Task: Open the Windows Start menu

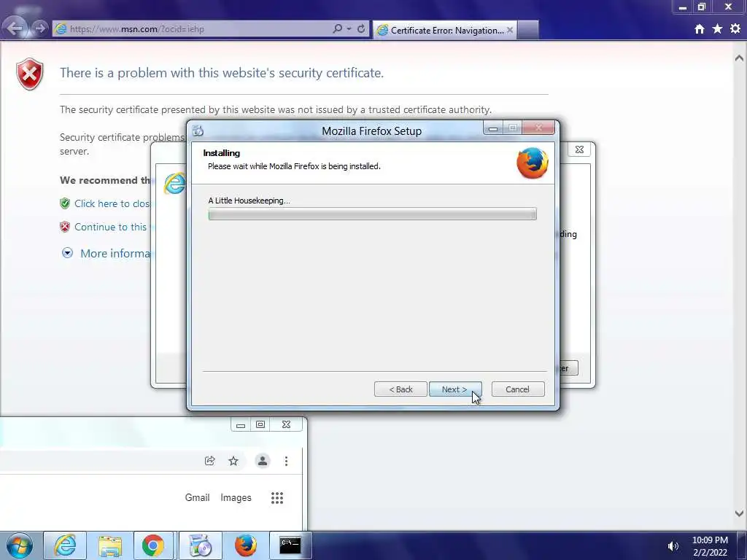Action: [20, 545]
